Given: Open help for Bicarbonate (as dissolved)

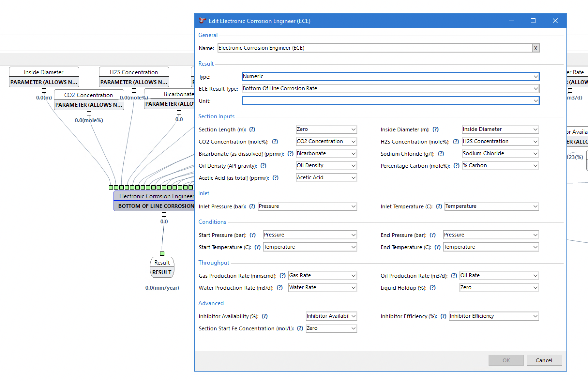Looking at the screenshot, I should [x=290, y=153].
